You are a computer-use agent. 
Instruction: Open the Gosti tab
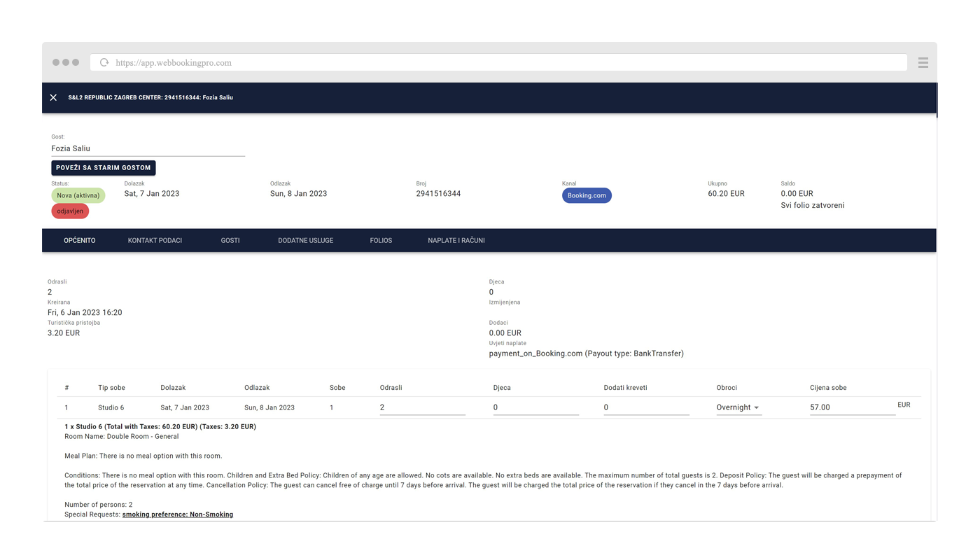coord(230,240)
